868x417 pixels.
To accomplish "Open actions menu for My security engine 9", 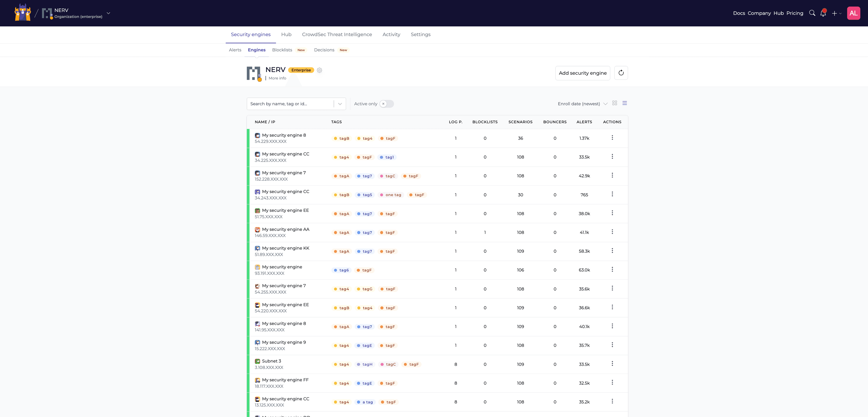I will point(612,345).
